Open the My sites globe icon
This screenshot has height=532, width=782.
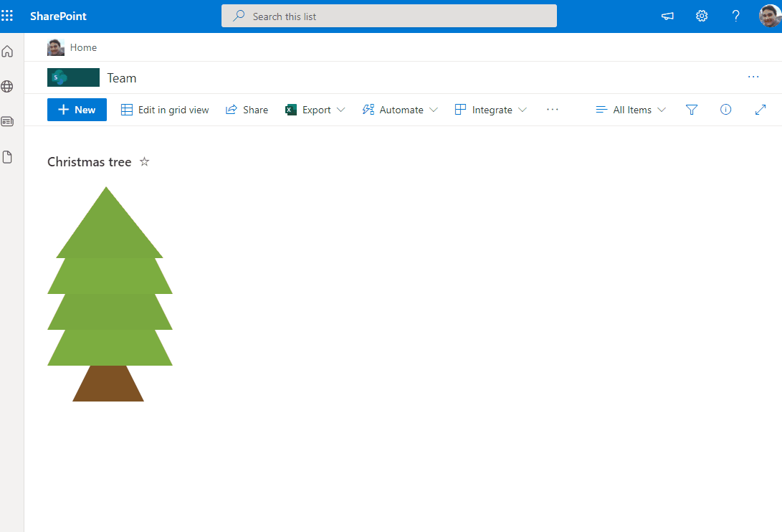click(x=7, y=86)
